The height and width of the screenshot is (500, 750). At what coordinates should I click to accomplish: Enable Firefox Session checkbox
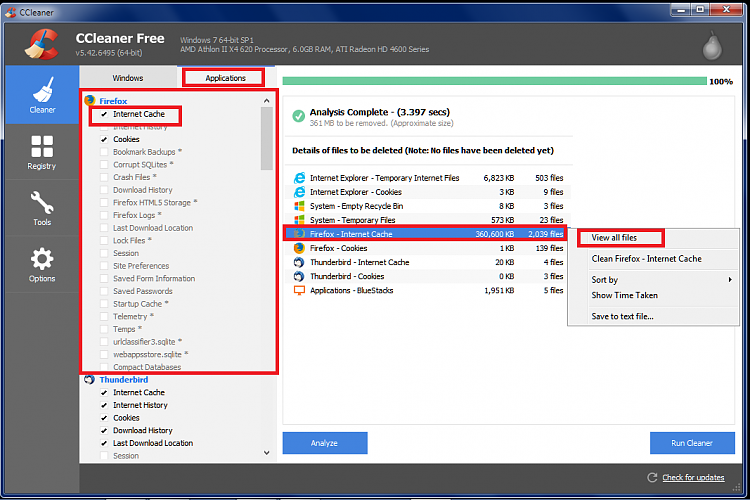(104, 253)
